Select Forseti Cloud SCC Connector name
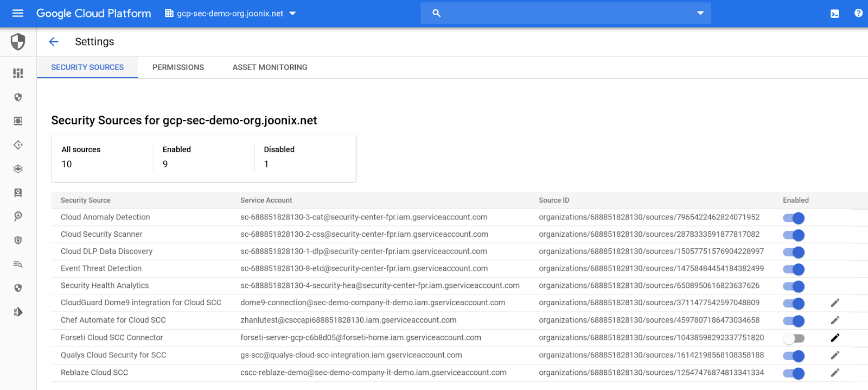868x390 pixels. point(112,338)
